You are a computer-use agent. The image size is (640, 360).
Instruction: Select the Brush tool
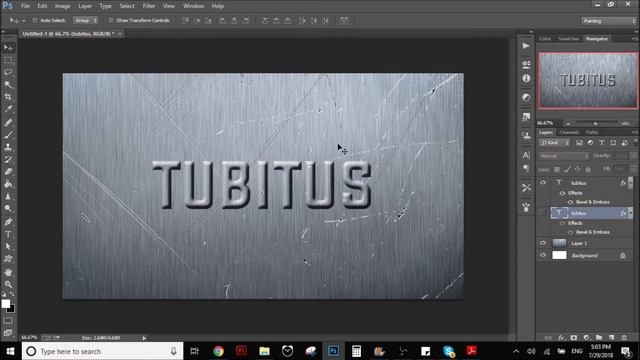(8, 134)
